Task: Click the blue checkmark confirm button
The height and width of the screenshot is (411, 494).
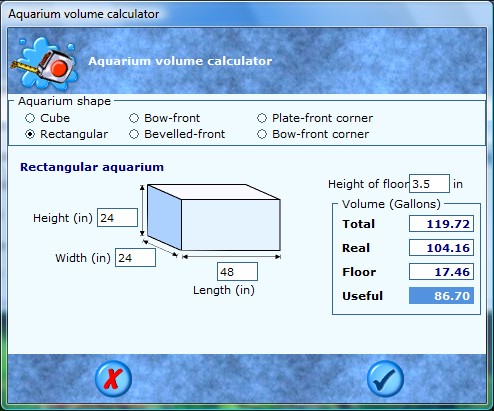Action: pos(385,379)
